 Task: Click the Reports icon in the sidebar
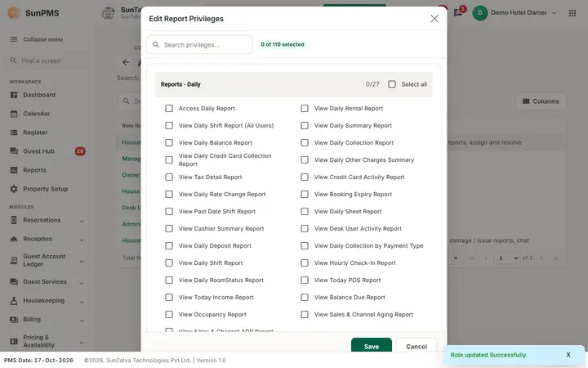click(14, 170)
